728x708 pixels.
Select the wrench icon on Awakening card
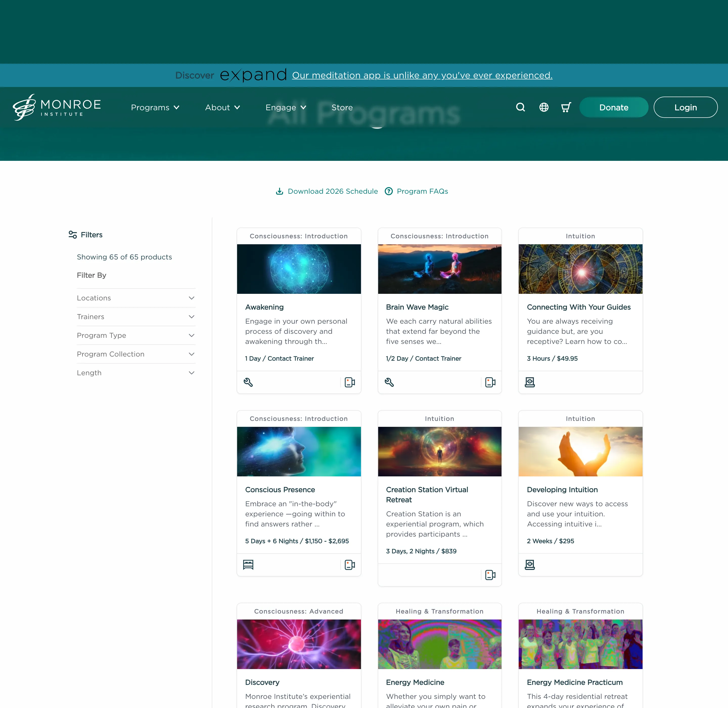pyautogui.click(x=248, y=382)
